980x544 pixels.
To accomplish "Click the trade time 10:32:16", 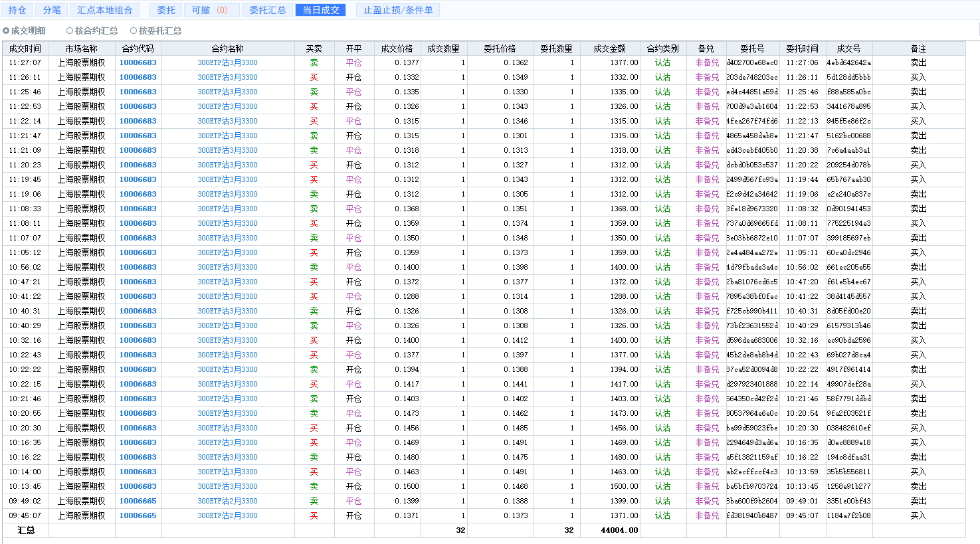I will pyautogui.click(x=25, y=340).
